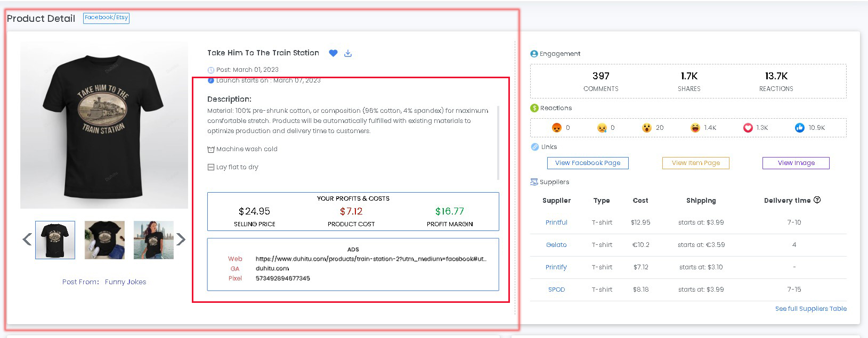Viewport: 868px width, 338px height.
Task: Click the Supplier column header
Action: coord(556,201)
